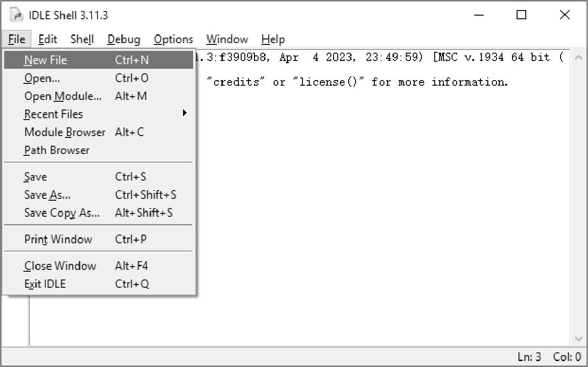Select Close Window in File menu
This screenshot has width=588, height=367.
pos(98,266)
